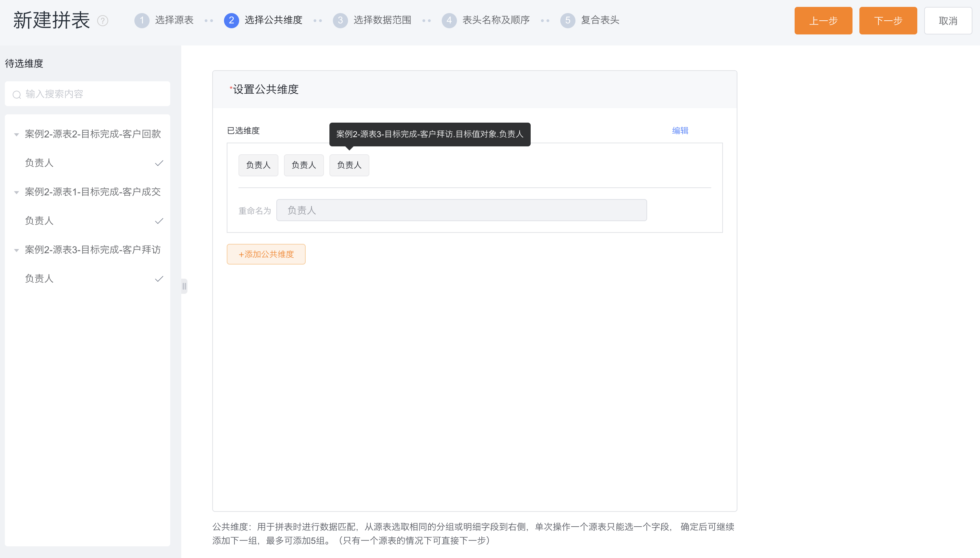Click the 待选维度 panel heading
Screen dimensions: 980x558
[24, 63]
